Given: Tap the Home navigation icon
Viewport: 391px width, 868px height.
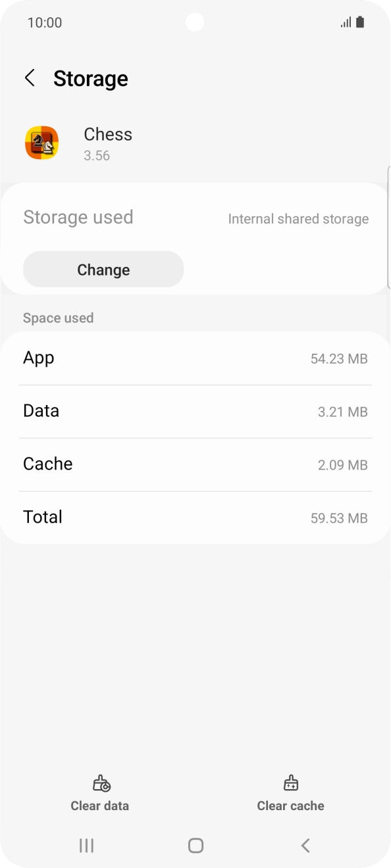Looking at the screenshot, I should [x=195, y=846].
